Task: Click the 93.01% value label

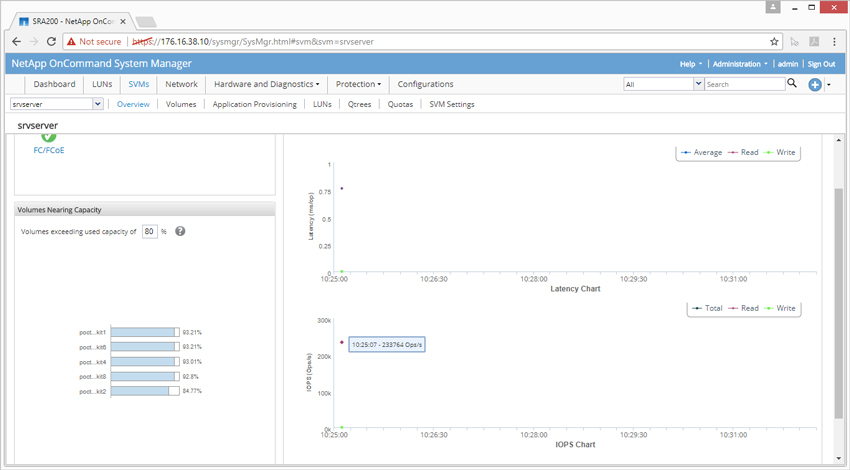Action: pos(192,362)
